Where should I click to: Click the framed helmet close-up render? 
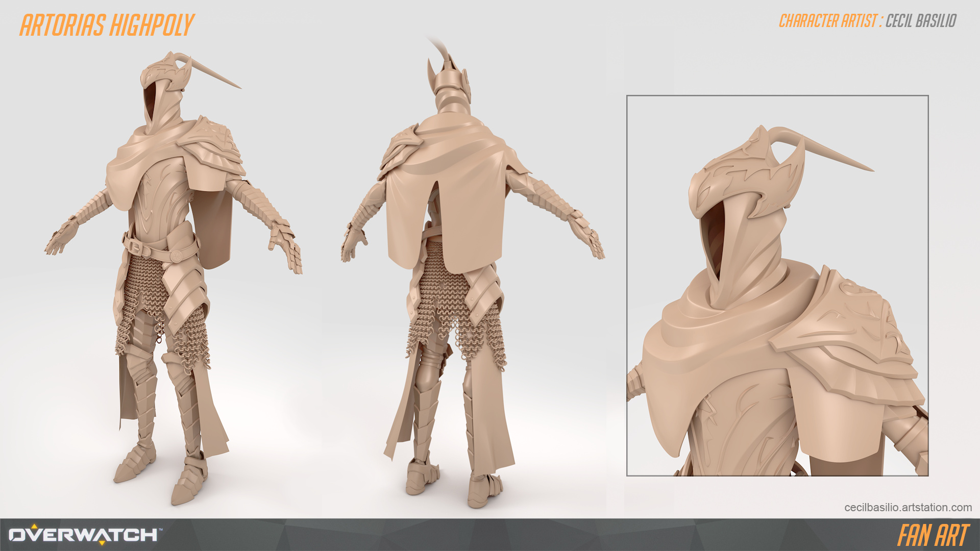click(777, 286)
